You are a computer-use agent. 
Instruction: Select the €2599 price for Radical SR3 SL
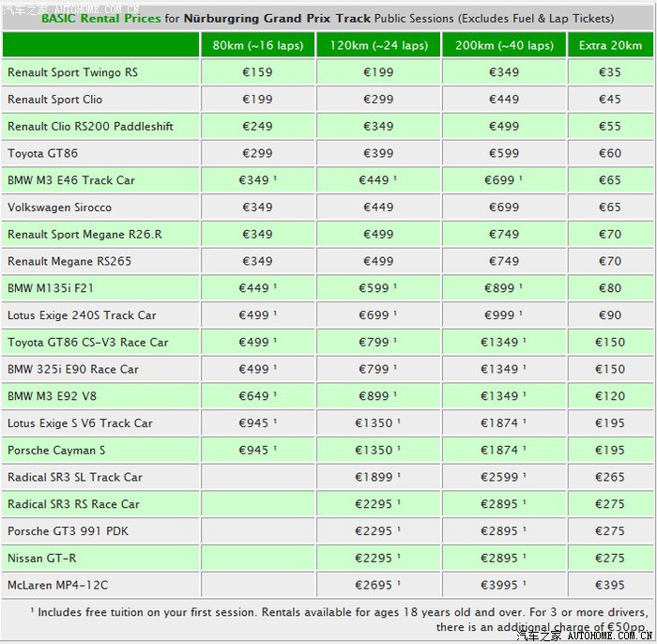pos(502,477)
